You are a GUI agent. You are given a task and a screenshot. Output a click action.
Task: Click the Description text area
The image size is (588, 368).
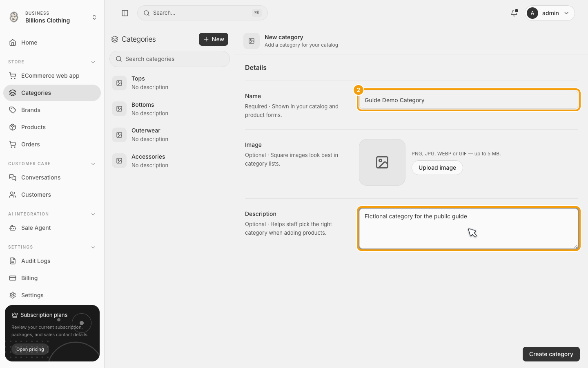point(469,229)
